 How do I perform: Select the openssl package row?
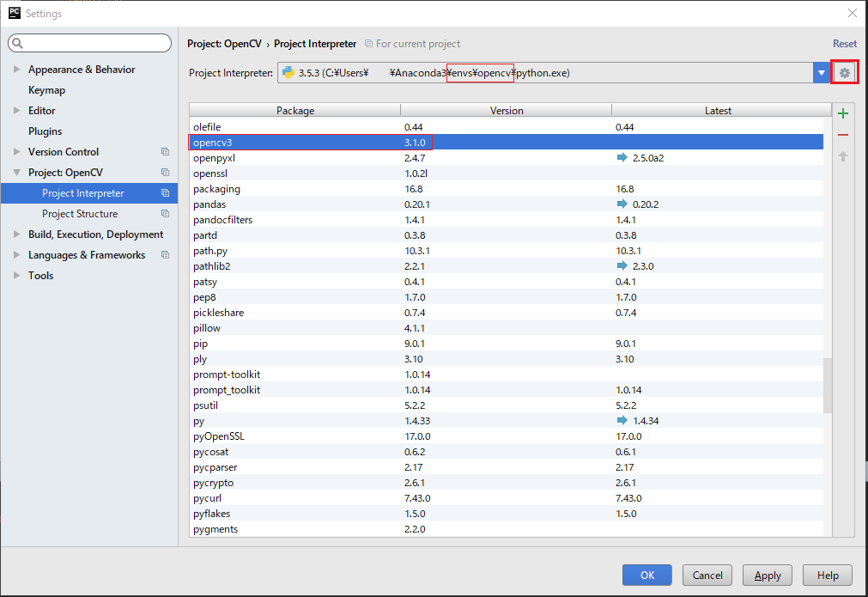coord(506,174)
